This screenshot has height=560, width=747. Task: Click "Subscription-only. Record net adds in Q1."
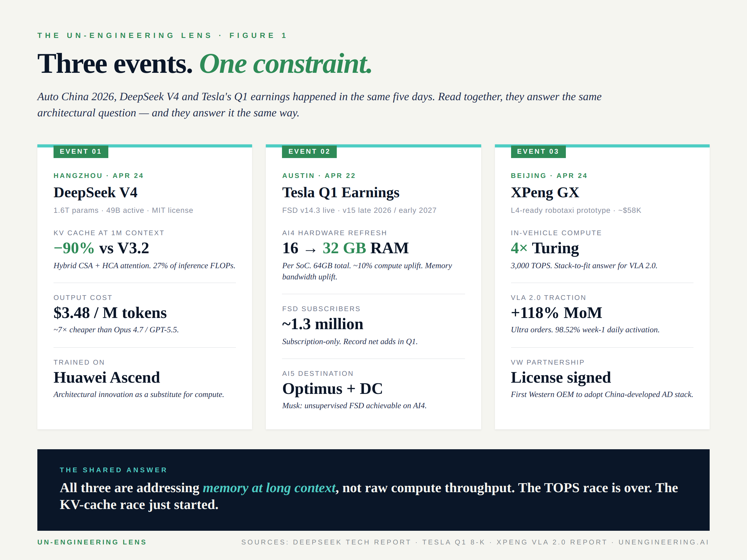[350, 342]
